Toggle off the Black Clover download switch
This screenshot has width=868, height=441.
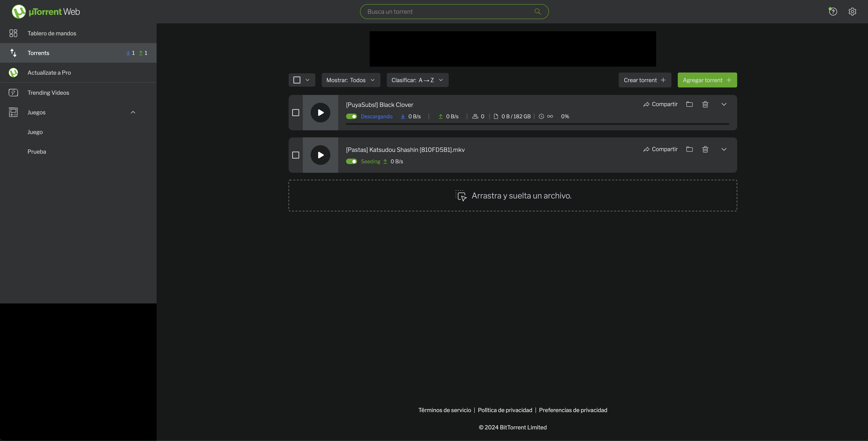coord(351,117)
